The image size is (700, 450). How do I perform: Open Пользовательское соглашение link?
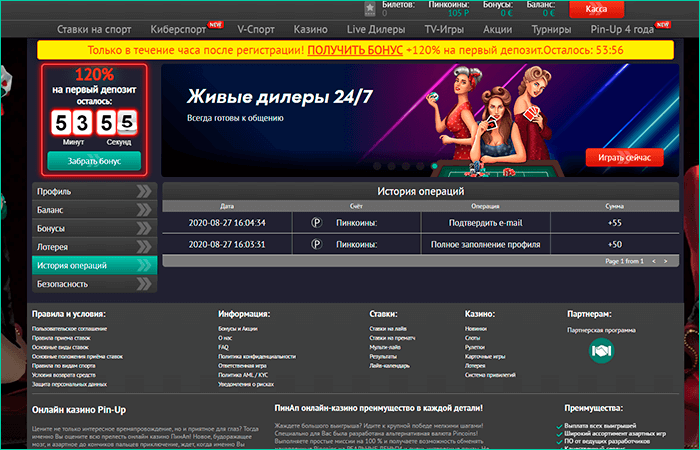pyautogui.click(x=69, y=329)
